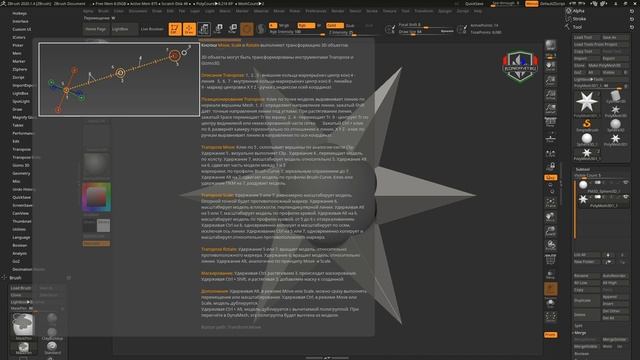
Task: Click the AAHalf icon in right shelf
Action: [551, 109]
